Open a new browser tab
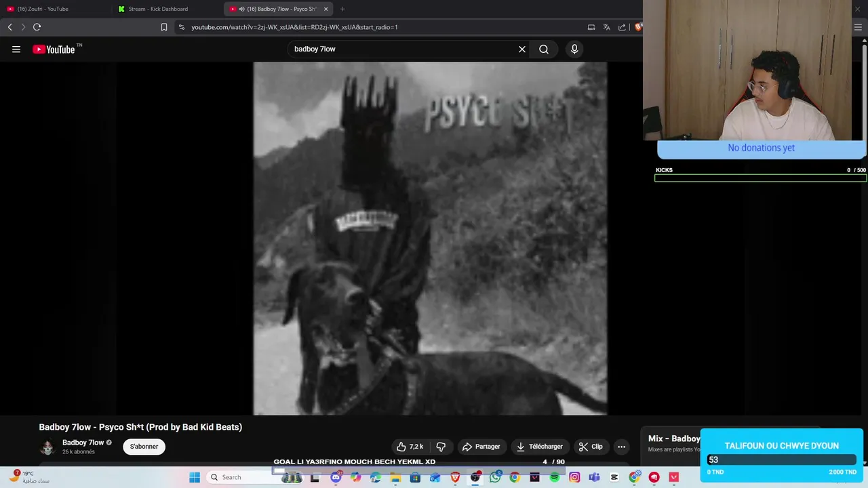Image resolution: width=868 pixels, height=488 pixels. coord(342,9)
